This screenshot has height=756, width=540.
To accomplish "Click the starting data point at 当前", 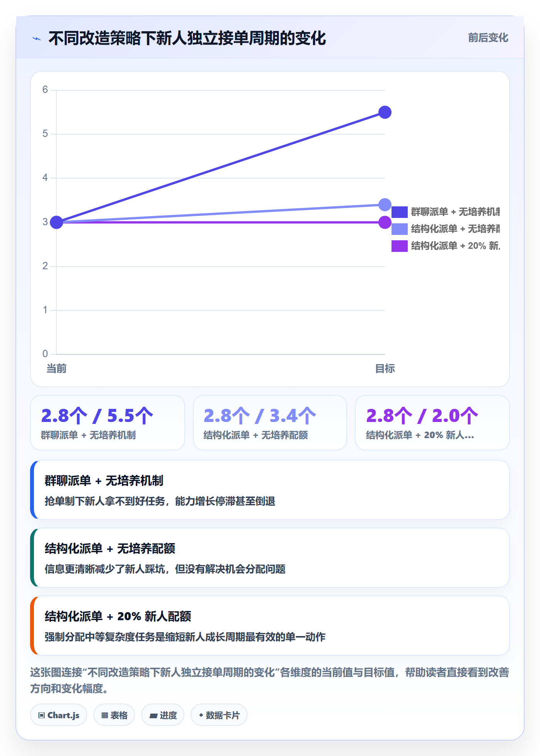I will point(57,223).
